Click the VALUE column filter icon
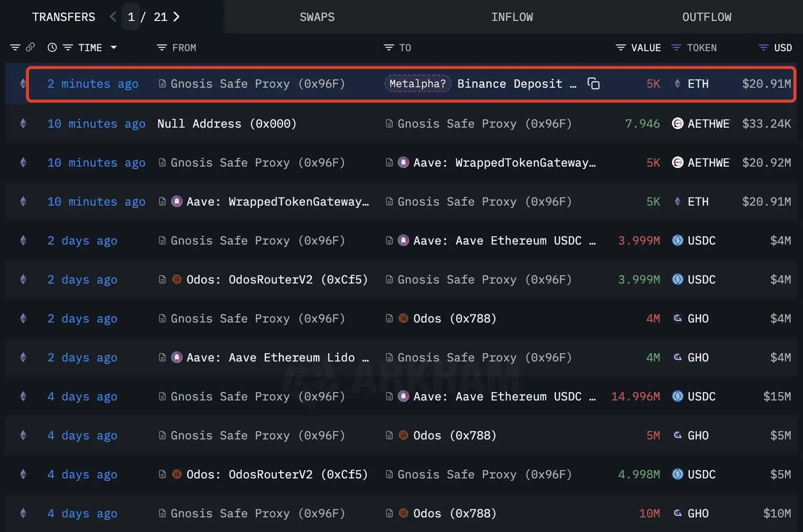Screen dimensions: 803x532 click(x=620, y=47)
